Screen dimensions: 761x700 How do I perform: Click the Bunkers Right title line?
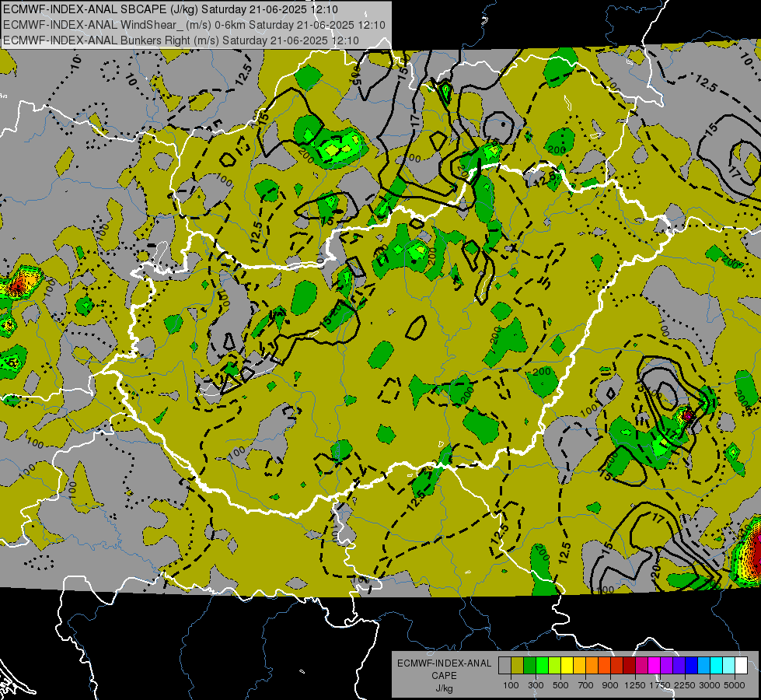pyautogui.click(x=181, y=40)
